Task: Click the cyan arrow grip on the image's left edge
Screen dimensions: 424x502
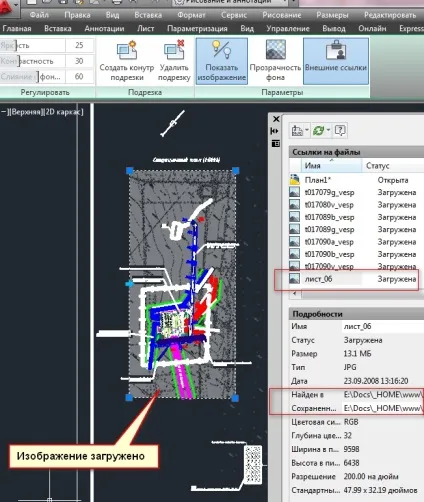Action: 129,284
